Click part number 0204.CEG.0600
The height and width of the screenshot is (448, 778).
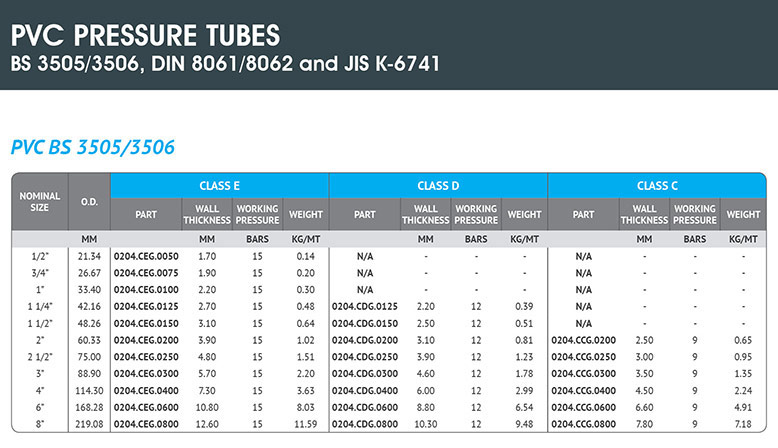146,407
